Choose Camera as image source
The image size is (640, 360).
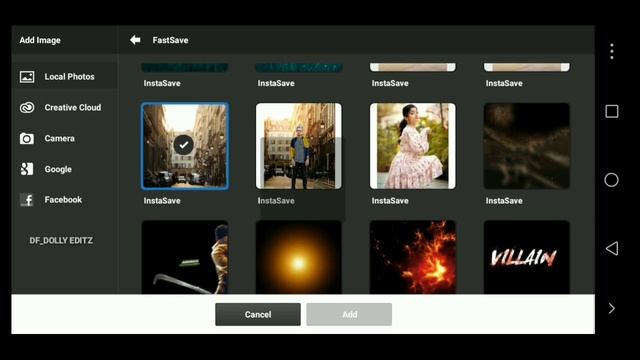tap(64, 138)
